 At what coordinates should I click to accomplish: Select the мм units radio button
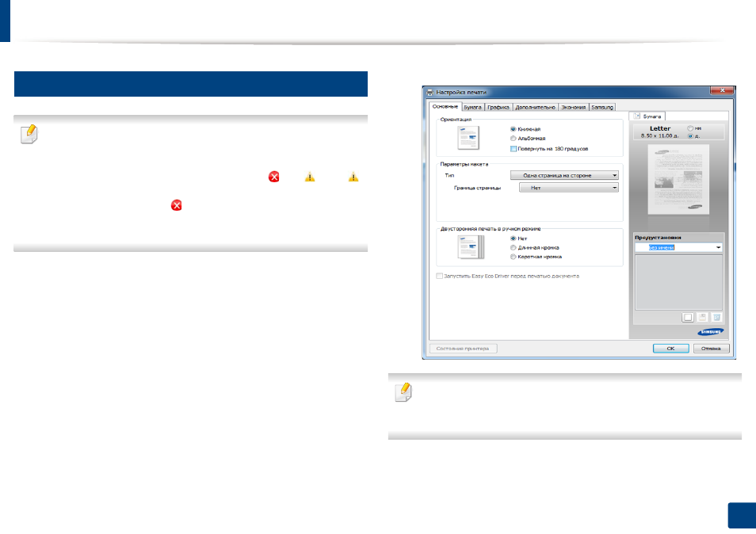click(x=690, y=128)
